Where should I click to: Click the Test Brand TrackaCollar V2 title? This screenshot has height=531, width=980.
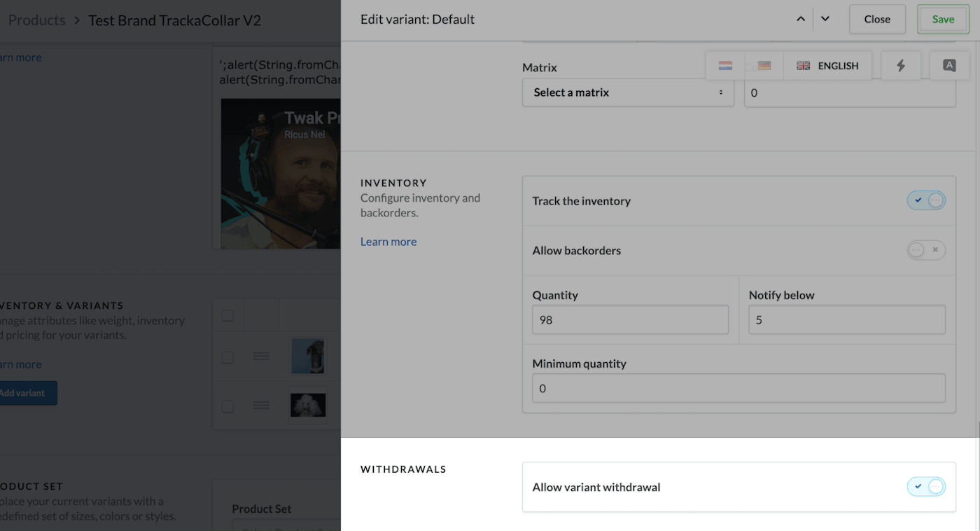pyautogui.click(x=174, y=20)
